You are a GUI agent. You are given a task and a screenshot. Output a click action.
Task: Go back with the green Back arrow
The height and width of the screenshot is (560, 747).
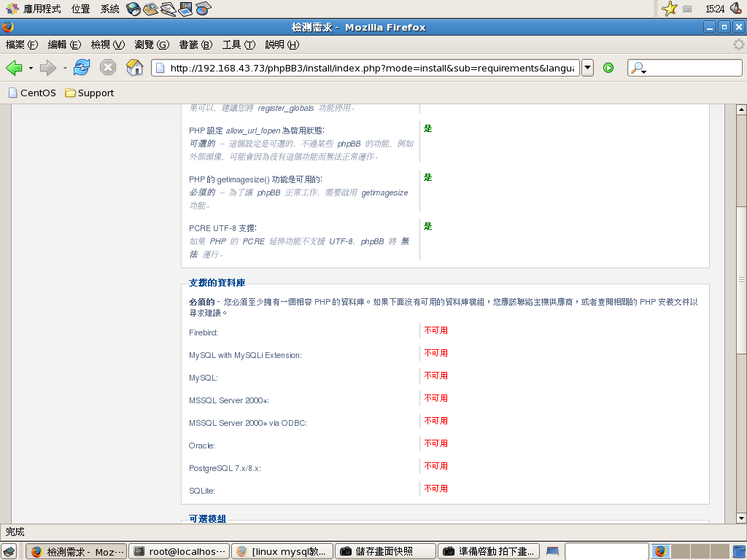[x=15, y=68]
